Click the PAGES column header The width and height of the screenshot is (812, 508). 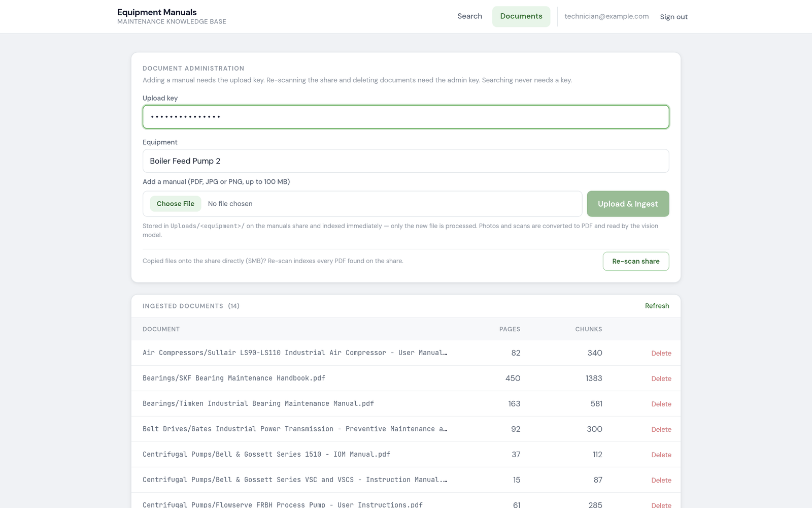(510, 329)
